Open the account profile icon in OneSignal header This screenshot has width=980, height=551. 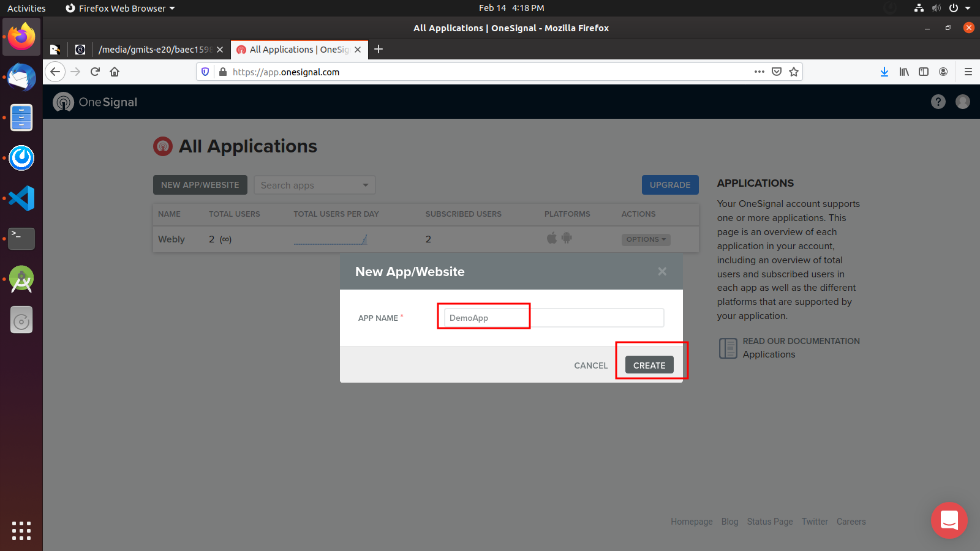pyautogui.click(x=962, y=102)
